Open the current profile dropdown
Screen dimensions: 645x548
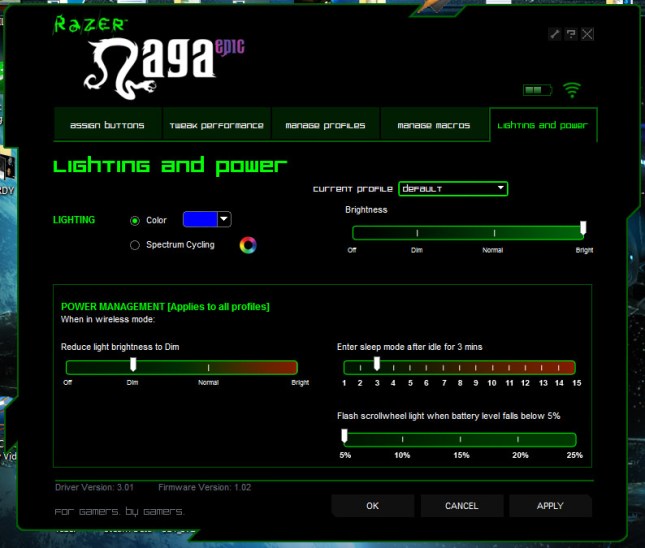point(453,188)
